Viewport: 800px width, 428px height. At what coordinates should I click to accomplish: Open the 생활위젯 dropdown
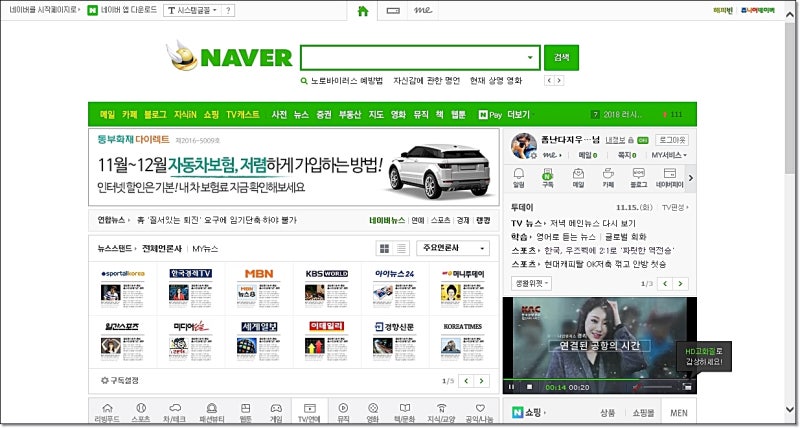[531, 283]
